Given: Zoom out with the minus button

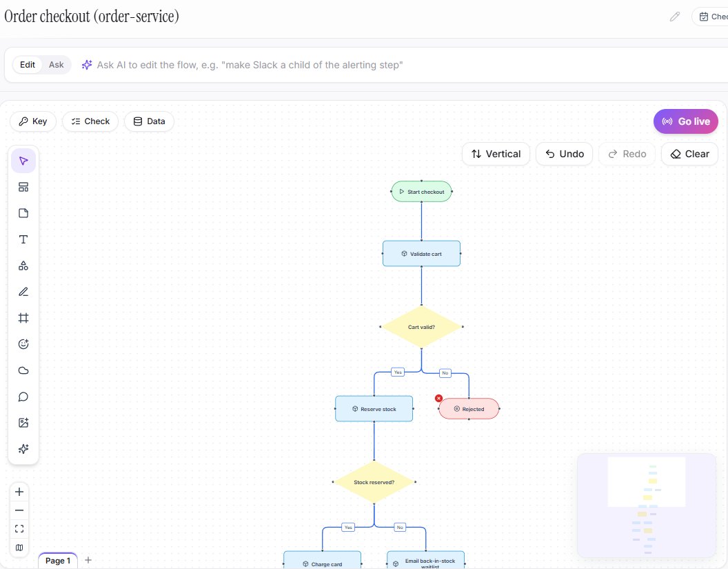Looking at the screenshot, I should pyautogui.click(x=19, y=510).
